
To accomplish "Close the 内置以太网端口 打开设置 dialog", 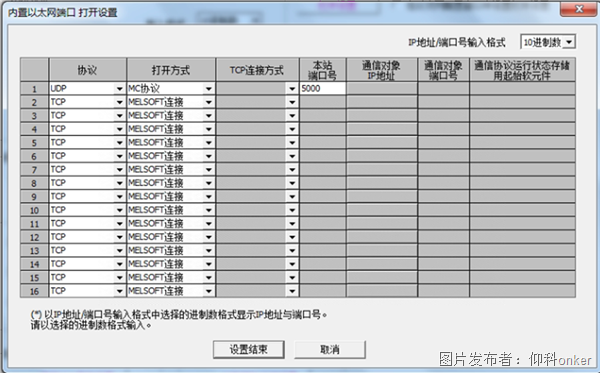I will pos(579,9).
